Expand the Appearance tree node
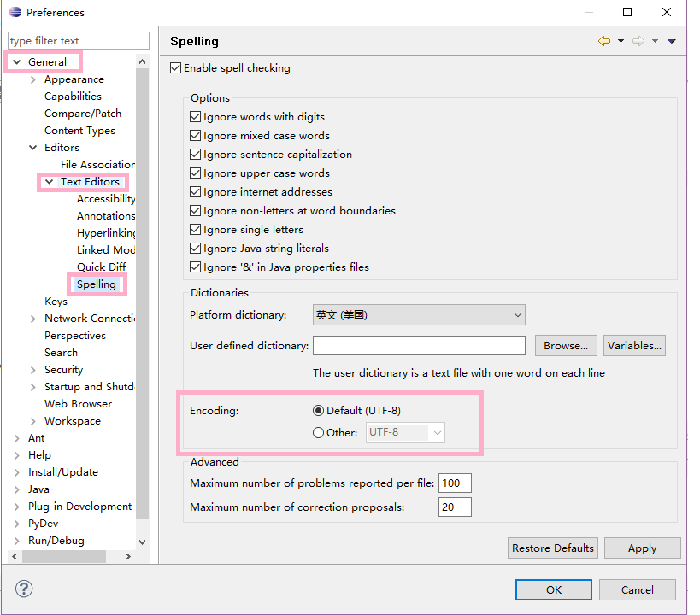The height and width of the screenshot is (615, 700). (x=33, y=79)
